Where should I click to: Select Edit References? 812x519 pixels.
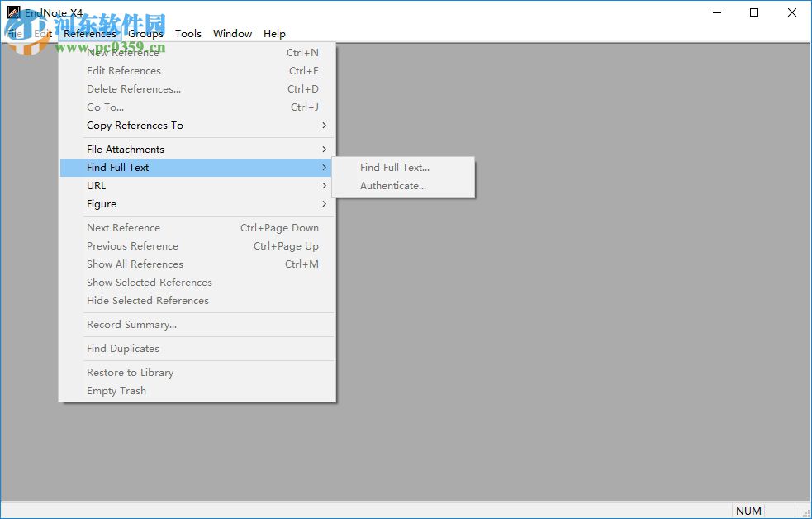(123, 70)
